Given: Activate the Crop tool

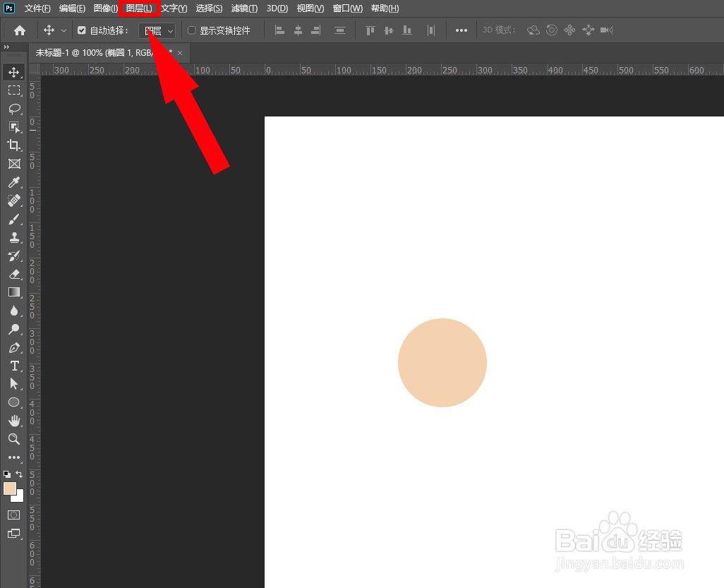Looking at the screenshot, I should [x=14, y=145].
